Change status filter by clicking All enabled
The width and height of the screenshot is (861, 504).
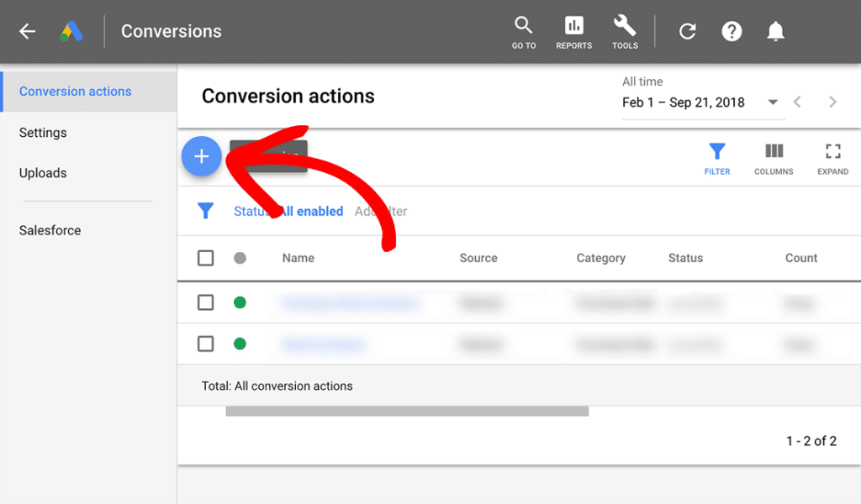tap(311, 211)
